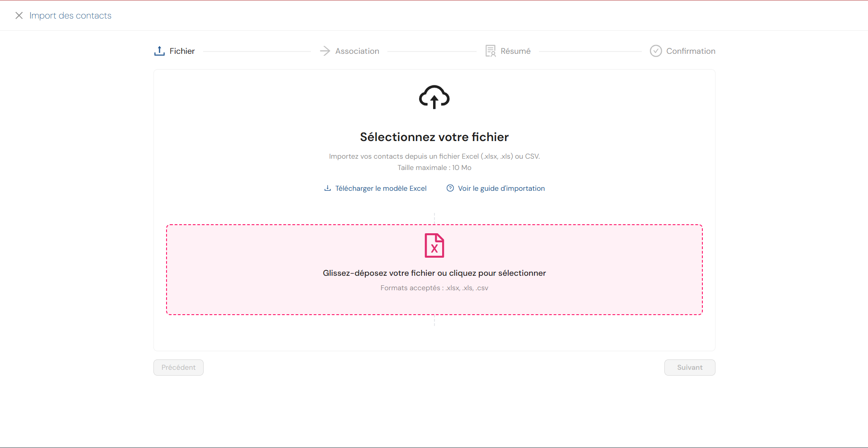Download the Excel template via Télécharger le modèle Excel

(381, 189)
